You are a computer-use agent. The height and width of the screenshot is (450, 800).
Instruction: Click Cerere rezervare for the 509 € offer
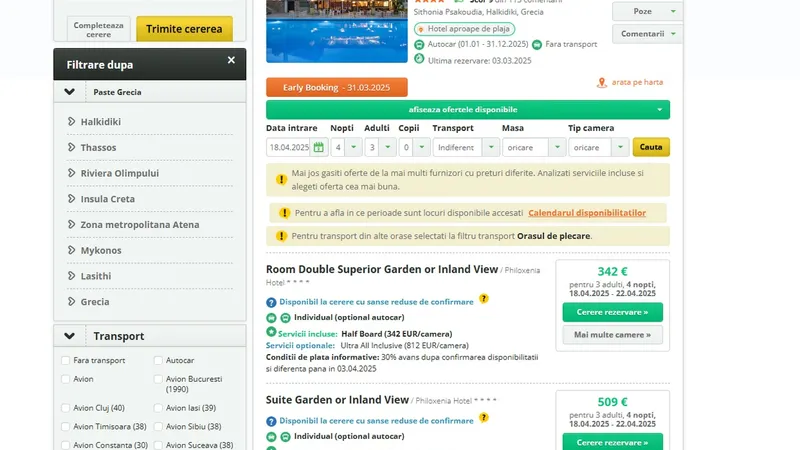pyautogui.click(x=612, y=442)
